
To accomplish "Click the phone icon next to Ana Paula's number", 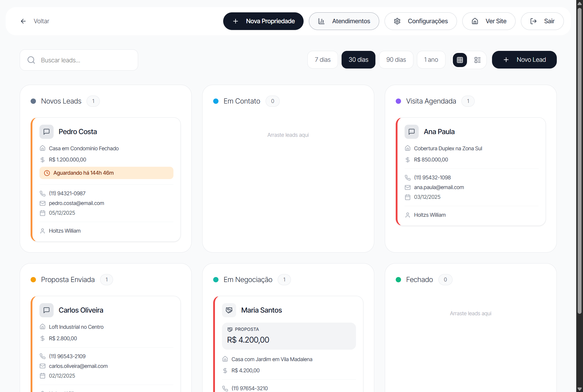I will 408,177.
